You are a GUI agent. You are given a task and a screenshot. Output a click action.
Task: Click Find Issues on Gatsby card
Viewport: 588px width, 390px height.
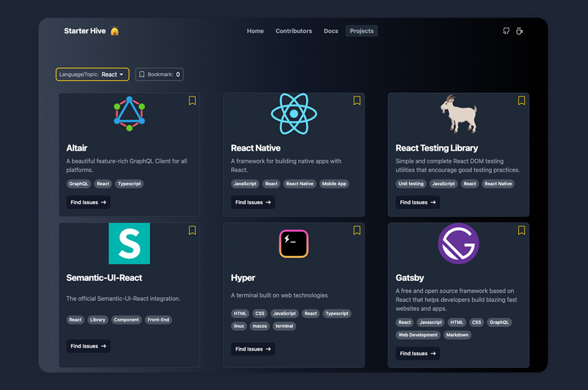point(417,353)
